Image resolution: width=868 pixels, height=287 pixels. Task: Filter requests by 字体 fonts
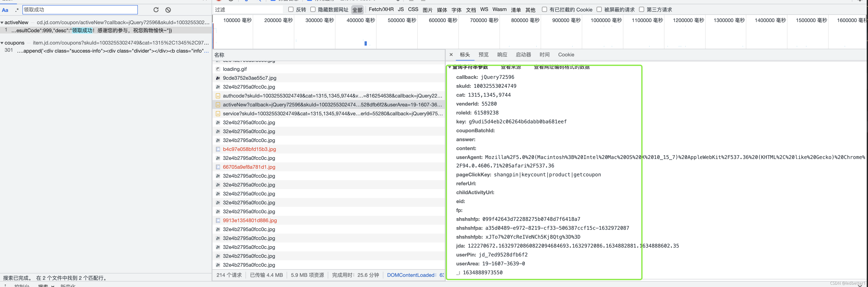pyautogui.click(x=456, y=10)
